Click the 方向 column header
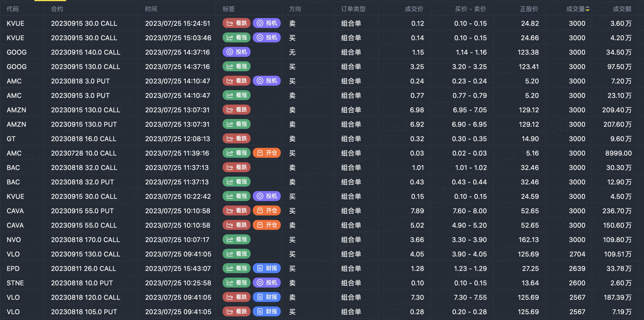This screenshot has width=644, height=320. (x=295, y=9)
